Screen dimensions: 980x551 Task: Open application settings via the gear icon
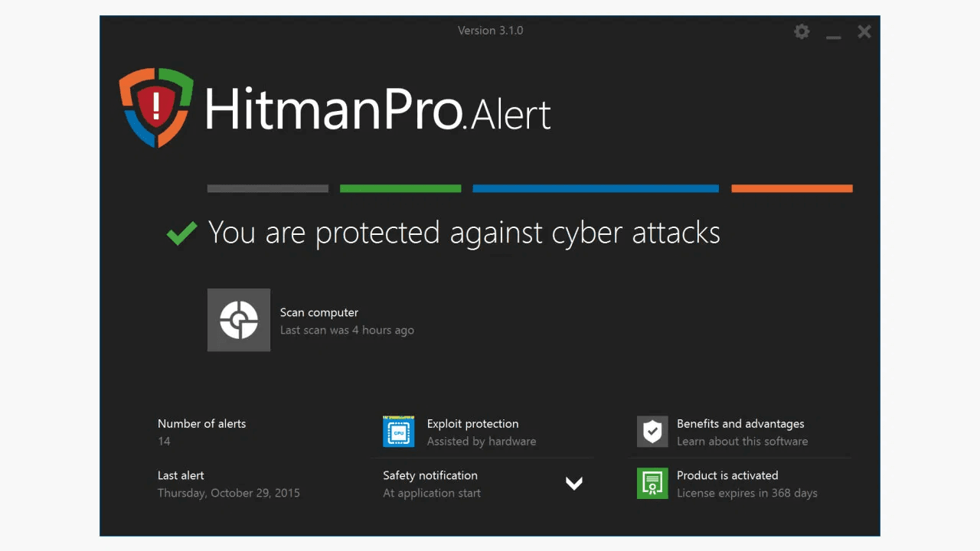[802, 31]
